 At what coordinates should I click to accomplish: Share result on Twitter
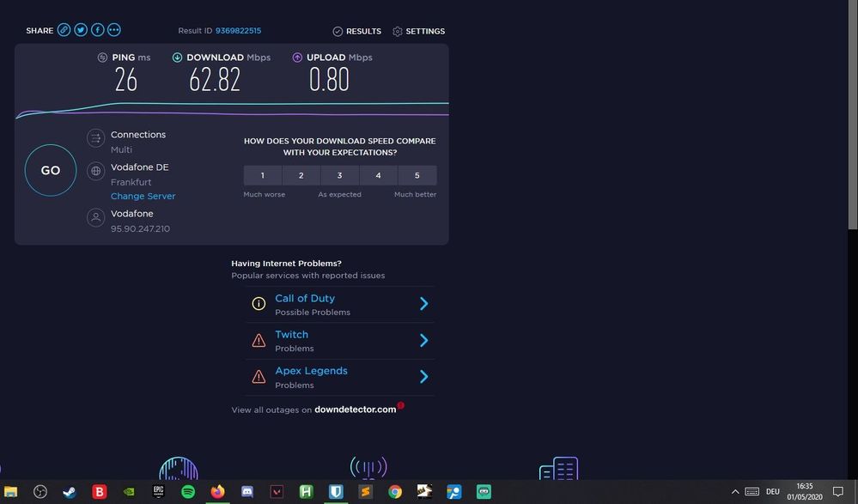(81, 30)
